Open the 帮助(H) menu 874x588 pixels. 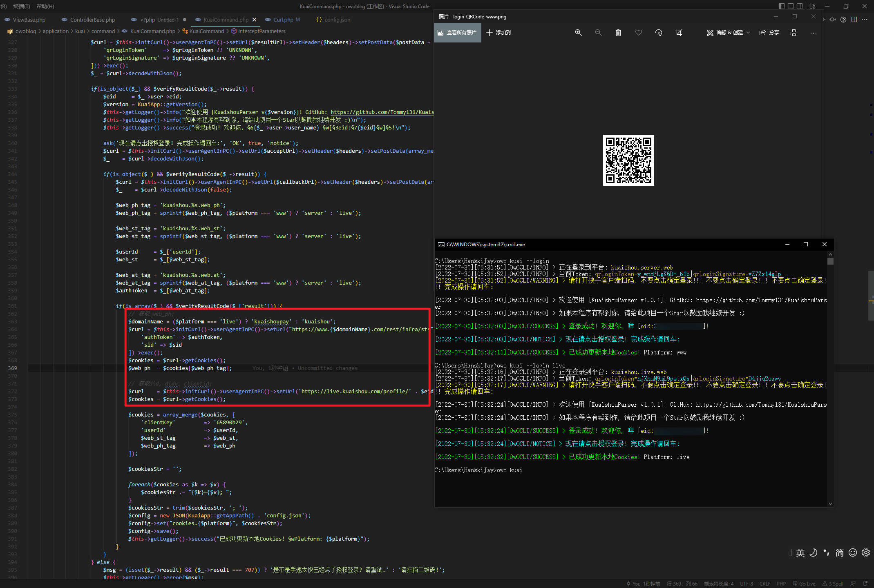(45, 6)
